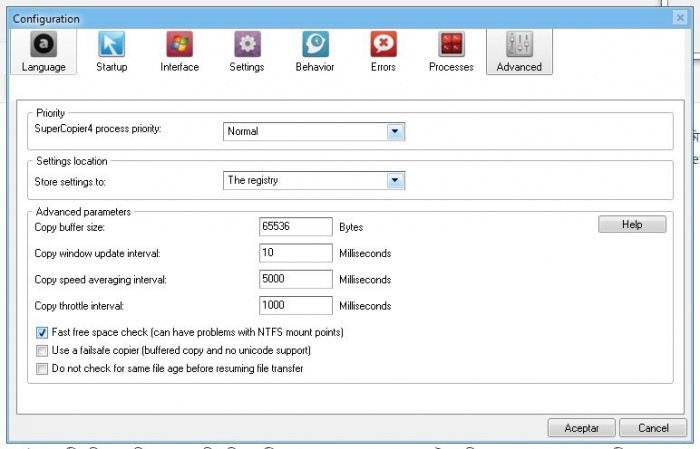This screenshot has width=700, height=449.
Task: Click the Interface tab label
Action: tap(179, 67)
